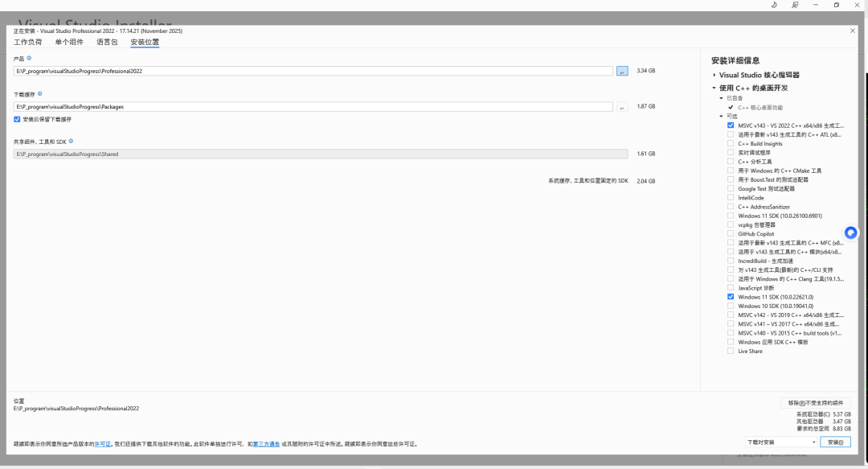The image size is (868, 469).
Task: Check 适用于 Windows 的 C++ Clang 工具
Action: (731, 279)
